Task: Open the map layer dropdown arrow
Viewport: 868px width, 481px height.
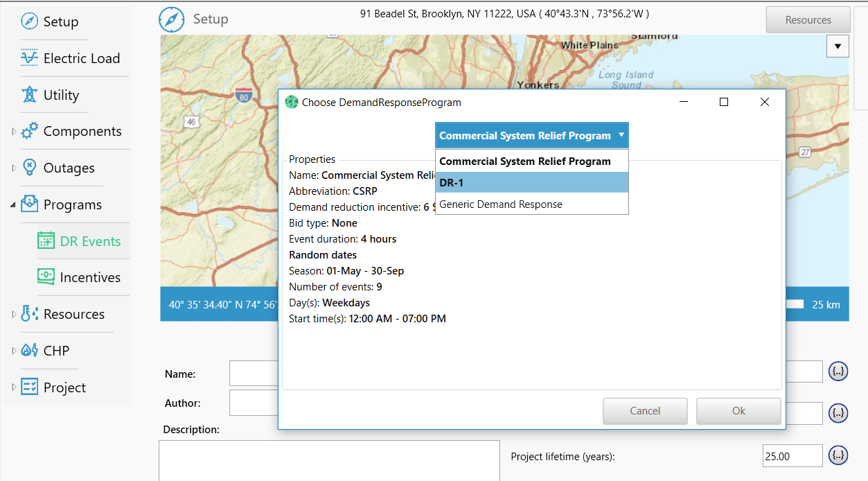Action: click(838, 46)
